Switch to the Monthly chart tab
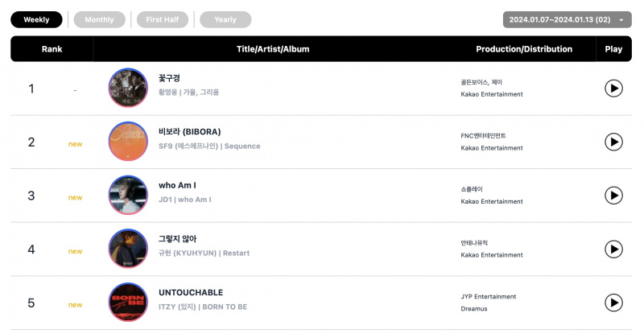This screenshot has height=334, width=644. click(99, 20)
